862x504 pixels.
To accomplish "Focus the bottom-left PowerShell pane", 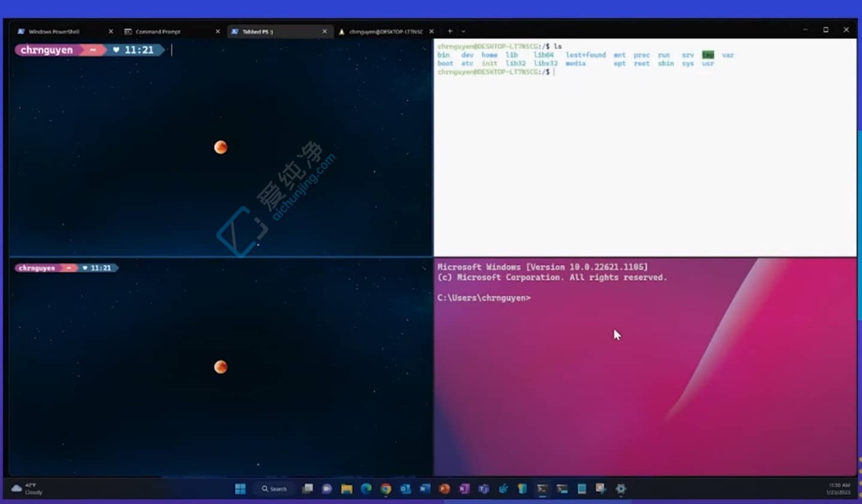I will (x=221, y=367).
